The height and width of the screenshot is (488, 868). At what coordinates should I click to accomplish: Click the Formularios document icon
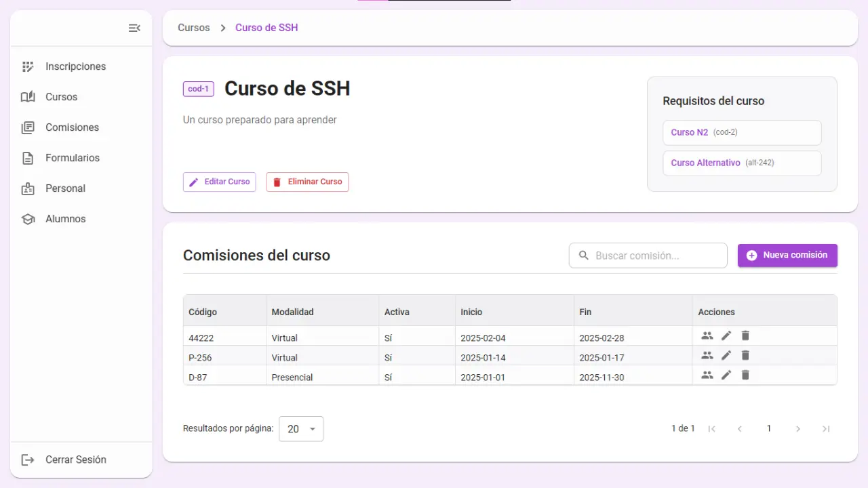[28, 158]
